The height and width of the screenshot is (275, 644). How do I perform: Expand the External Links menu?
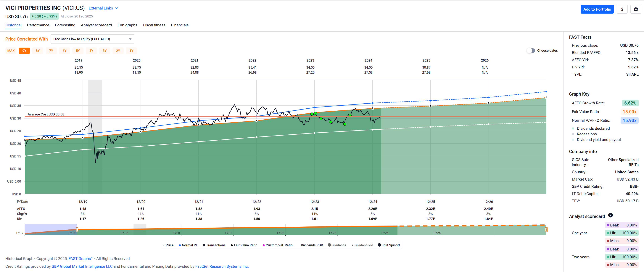103,8
